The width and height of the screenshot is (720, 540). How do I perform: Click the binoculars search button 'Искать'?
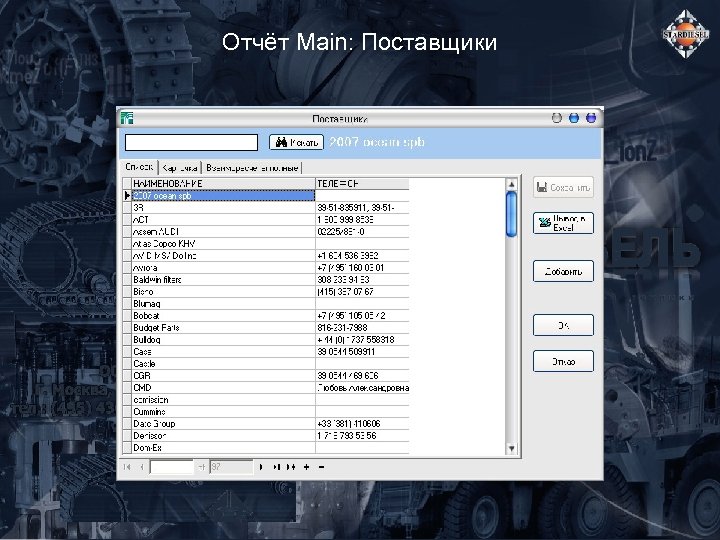296,142
